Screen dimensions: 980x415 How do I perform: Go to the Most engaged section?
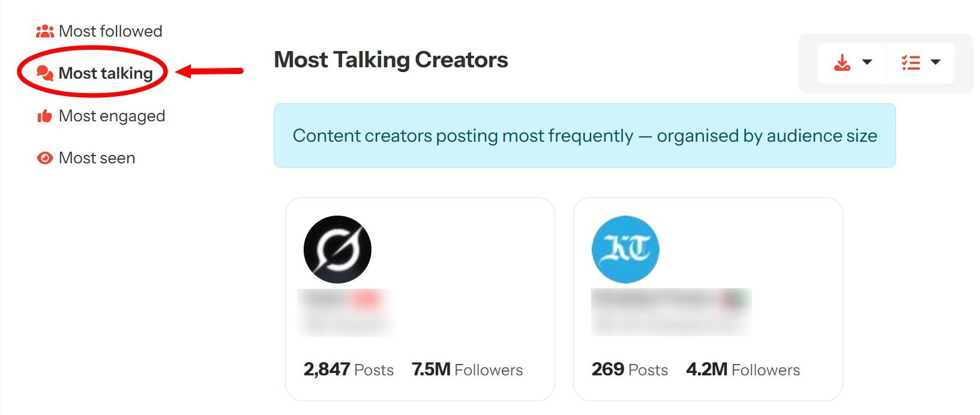pos(112,116)
